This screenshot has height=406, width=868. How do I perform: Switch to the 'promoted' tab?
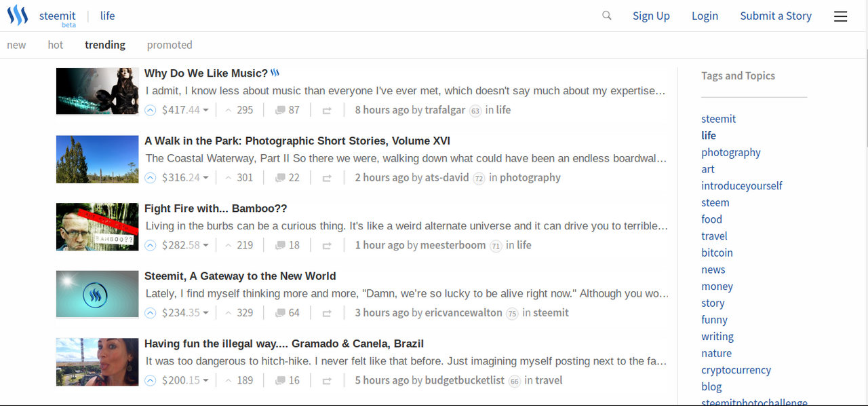(170, 45)
